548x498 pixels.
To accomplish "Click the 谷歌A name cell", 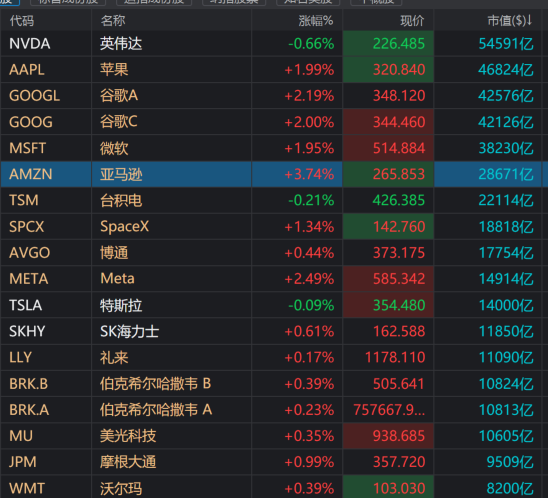I will 119,96.
